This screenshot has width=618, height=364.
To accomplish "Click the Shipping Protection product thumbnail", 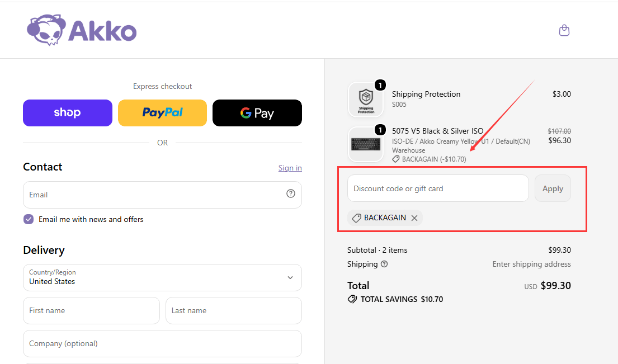I will 366,100.
